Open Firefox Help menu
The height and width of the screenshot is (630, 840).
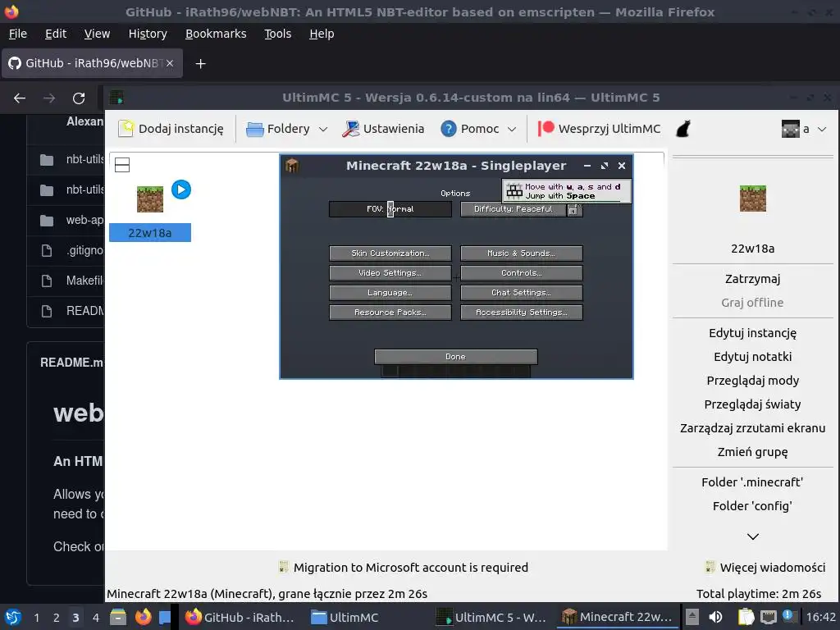tap(322, 34)
